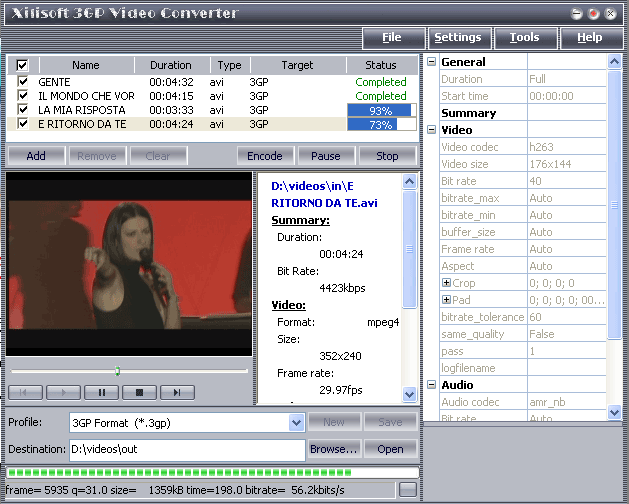Open the Tools menu

[526, 38]
